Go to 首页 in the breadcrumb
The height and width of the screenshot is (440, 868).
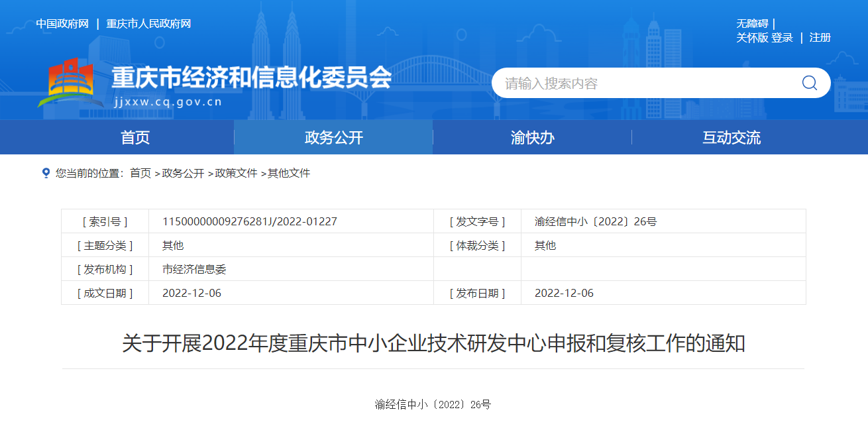click(x=140, y=173)
